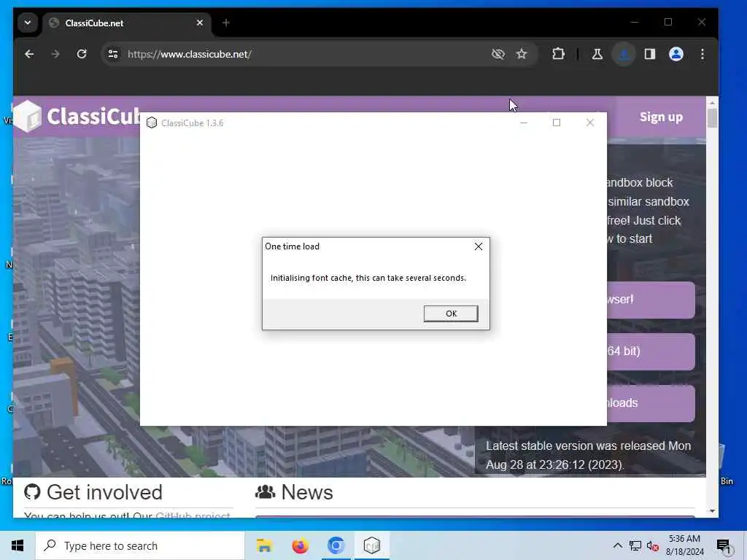Click Sign up on the ClassiCube website

click(661, 117)
